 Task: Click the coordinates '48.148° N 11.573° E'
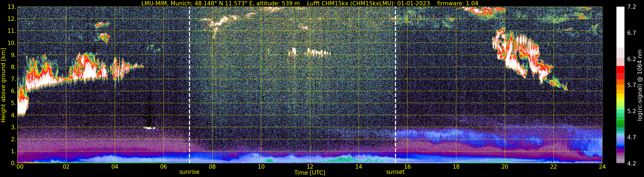click(x=224, y=3)
